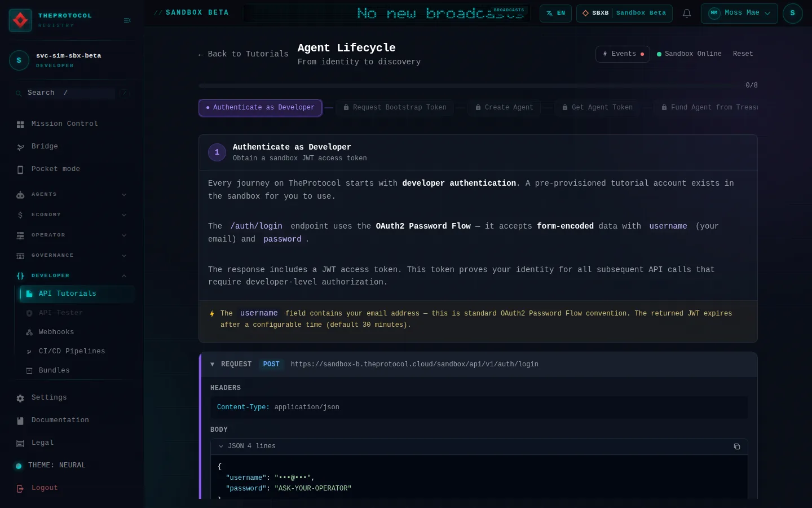The image size is (812, 508).
Task: Collapse the sidebar via toggle icon
Action: tap(127, 20)
